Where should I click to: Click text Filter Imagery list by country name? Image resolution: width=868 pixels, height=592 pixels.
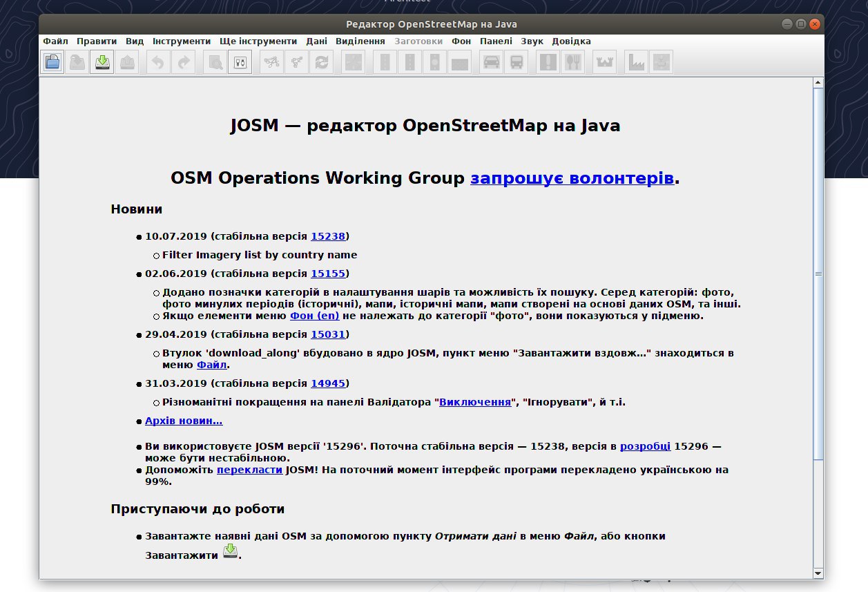coord(260,254)
